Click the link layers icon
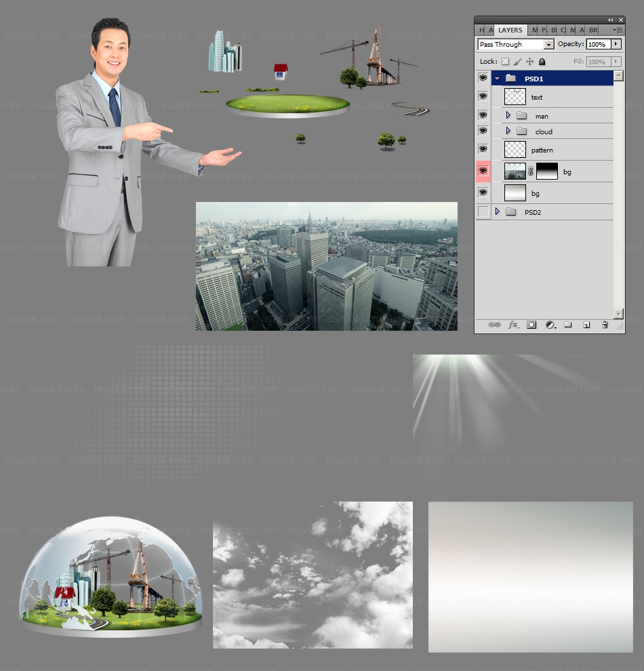The height and width of the screenshot is (671, 644). coord(495,325)
